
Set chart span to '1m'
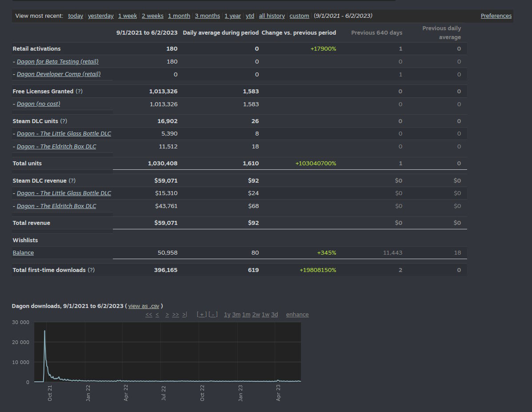pos(246,315)
